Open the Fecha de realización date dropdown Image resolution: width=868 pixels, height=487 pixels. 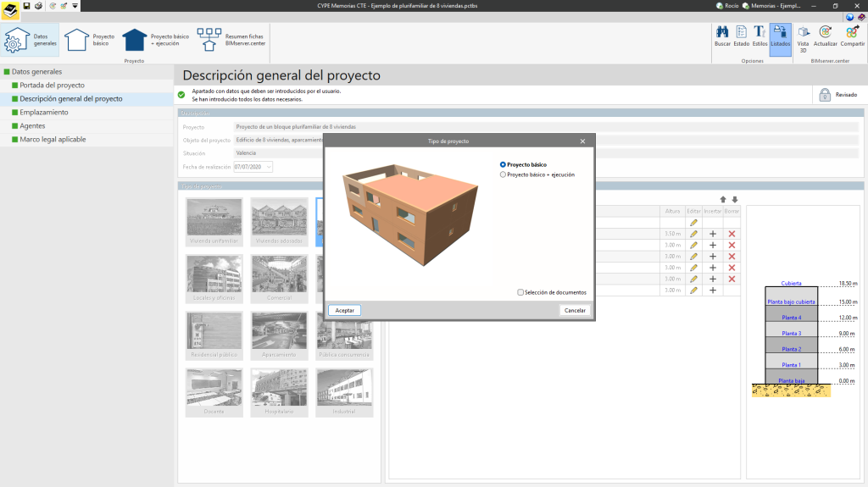[x=269, y=167]
